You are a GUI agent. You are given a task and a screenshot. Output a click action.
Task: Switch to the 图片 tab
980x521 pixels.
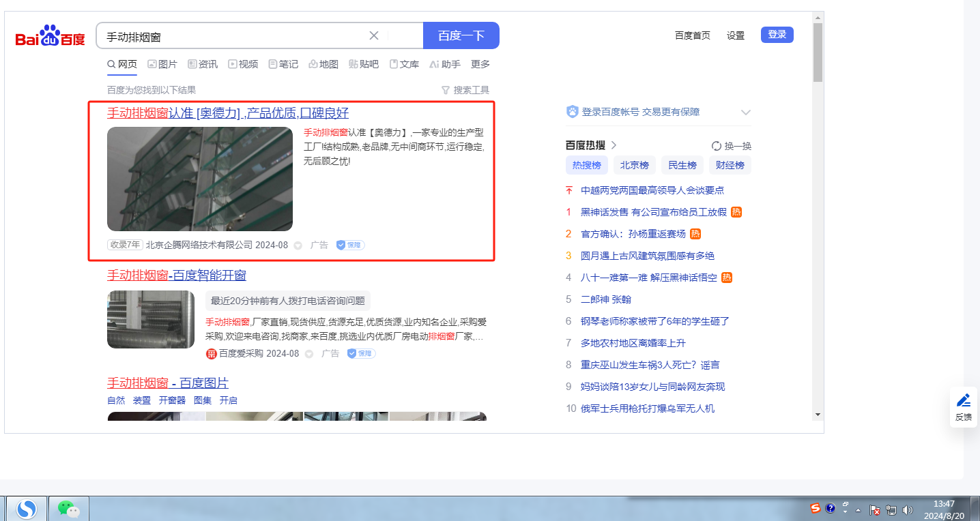coord(162,64)
